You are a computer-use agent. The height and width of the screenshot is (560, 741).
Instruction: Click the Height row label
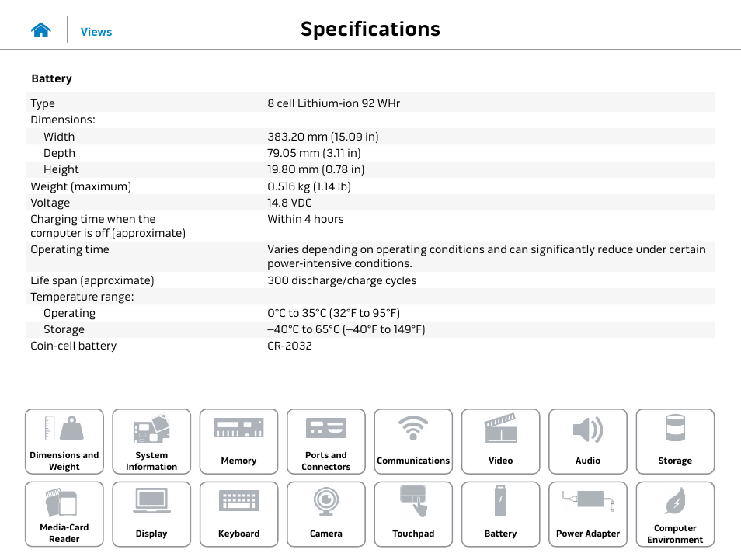pos(61,169)
